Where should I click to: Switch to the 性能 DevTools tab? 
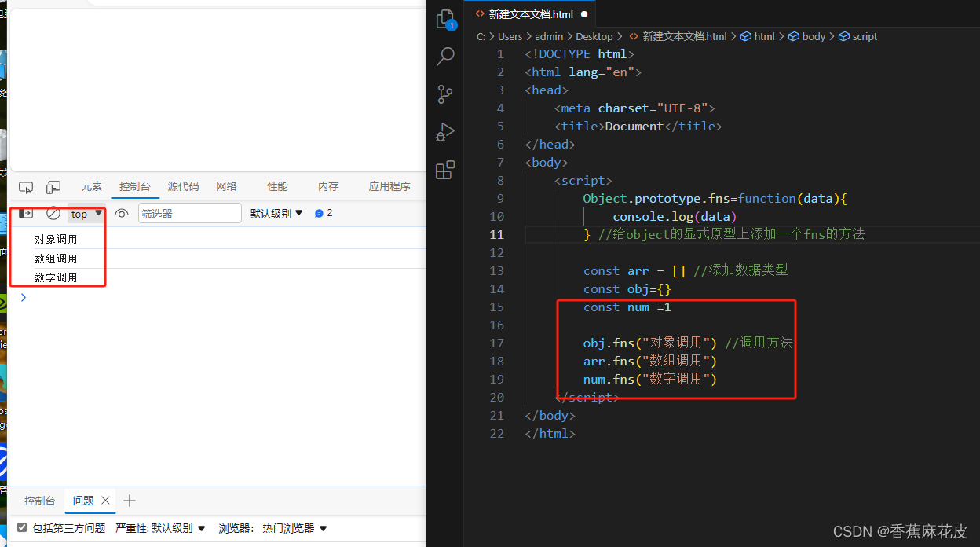277,186
